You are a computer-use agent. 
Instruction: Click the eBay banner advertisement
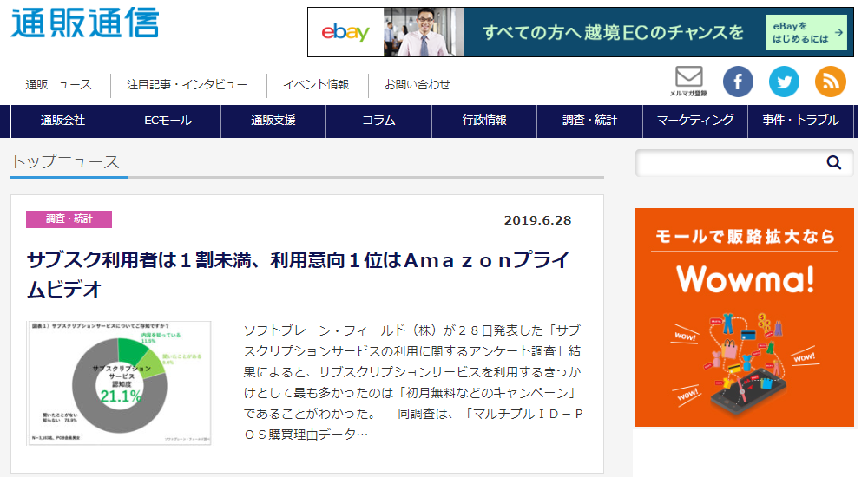pos(580,32)
